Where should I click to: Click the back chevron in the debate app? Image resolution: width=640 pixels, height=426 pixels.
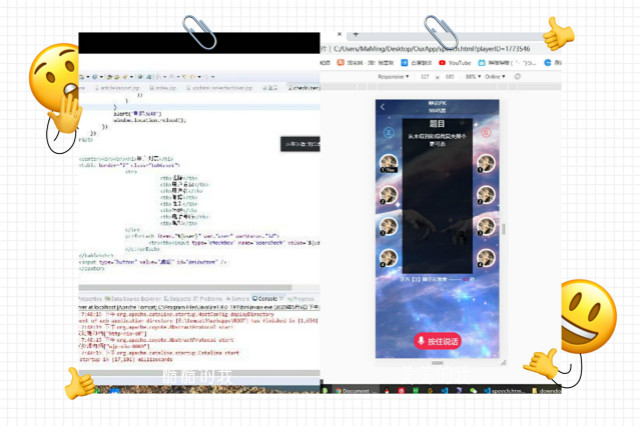pos(382,107)
